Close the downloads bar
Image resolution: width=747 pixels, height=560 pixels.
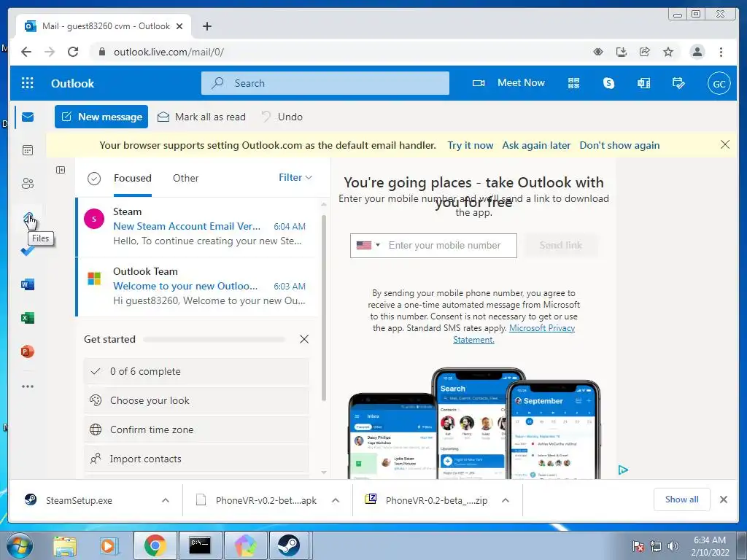[x=723, y=499]
